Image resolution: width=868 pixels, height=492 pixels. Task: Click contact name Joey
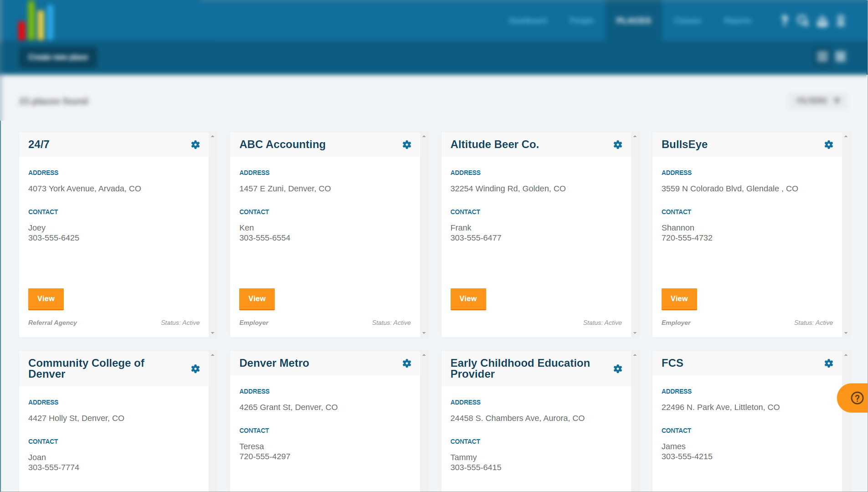(37, 228)
